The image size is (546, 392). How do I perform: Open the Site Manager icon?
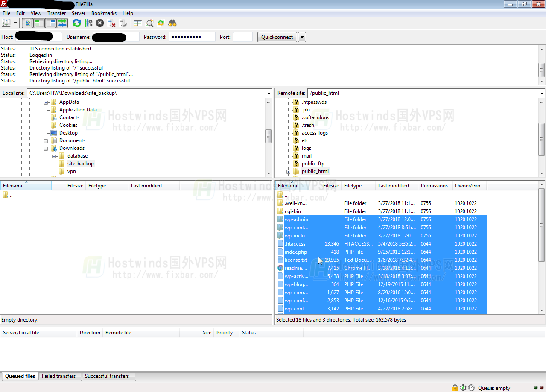(x=6, y=23)
